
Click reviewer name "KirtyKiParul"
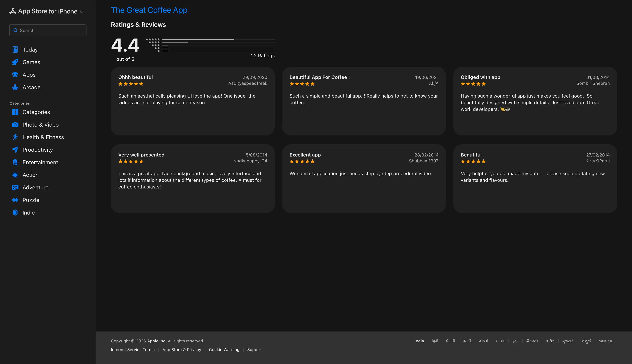click(597, 161)
